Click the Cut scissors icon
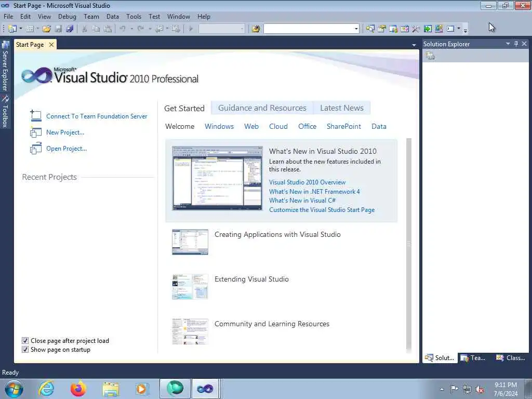 coord(85,29)
